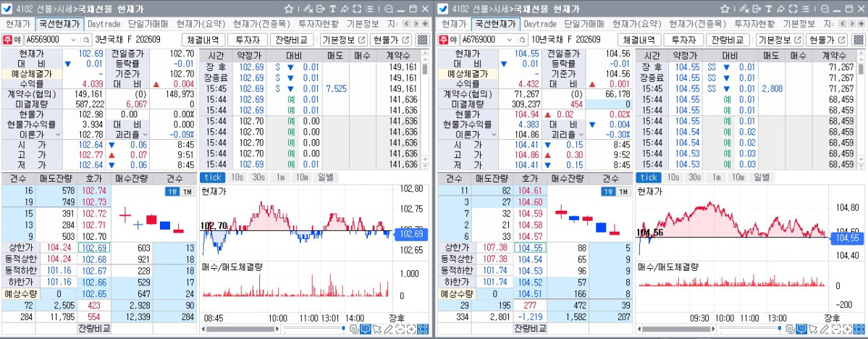
Task: Add right 10년국채 window to favorites star
Action: pos(725,9)
